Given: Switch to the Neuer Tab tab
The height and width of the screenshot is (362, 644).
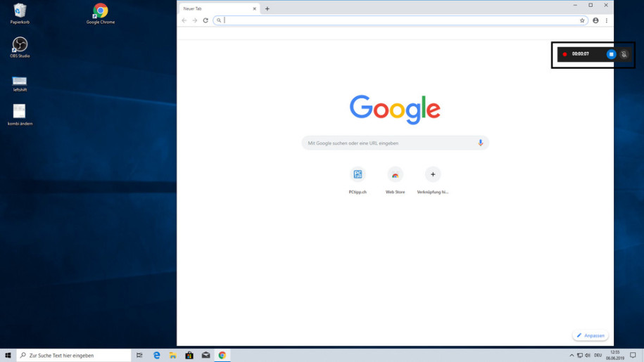Looking at the screenshot, I should click(218, 8).
